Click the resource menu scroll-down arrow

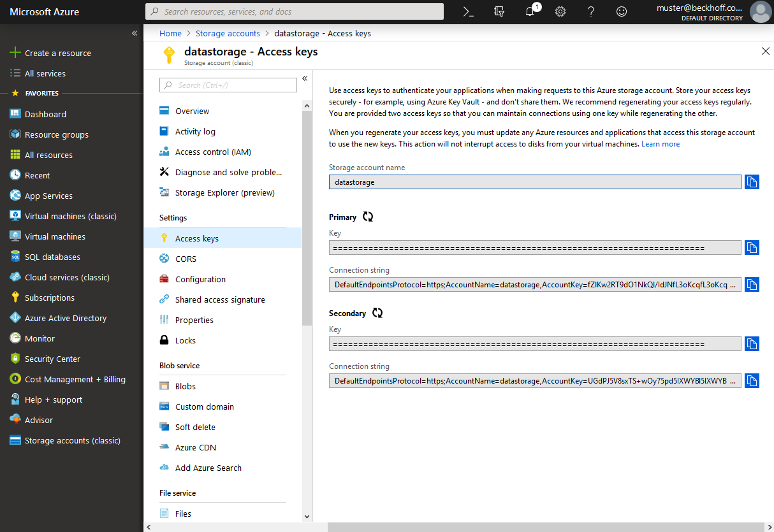[307, 516]
